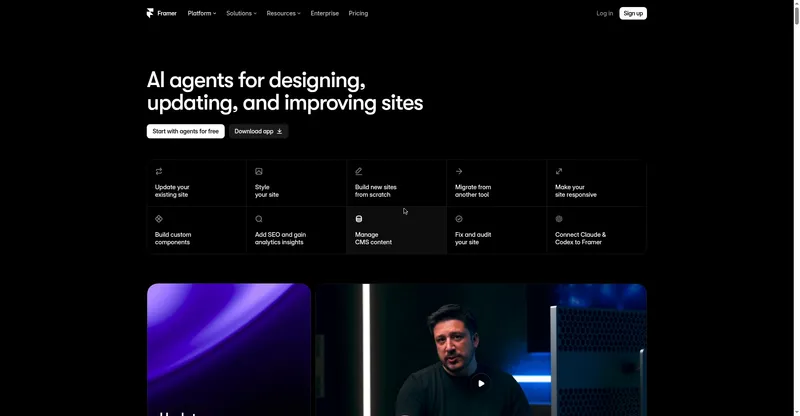The height and width of the screenshot is (416, 800).
Task: Go to the Enterprise page
Action: pyautogui.click(x=324, y=13)
